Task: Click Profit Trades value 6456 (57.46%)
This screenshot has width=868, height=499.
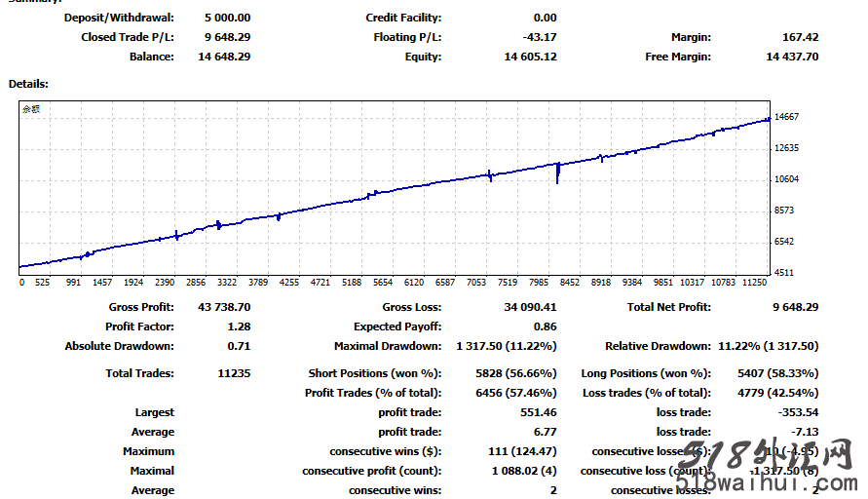Action: coord(516,393)
